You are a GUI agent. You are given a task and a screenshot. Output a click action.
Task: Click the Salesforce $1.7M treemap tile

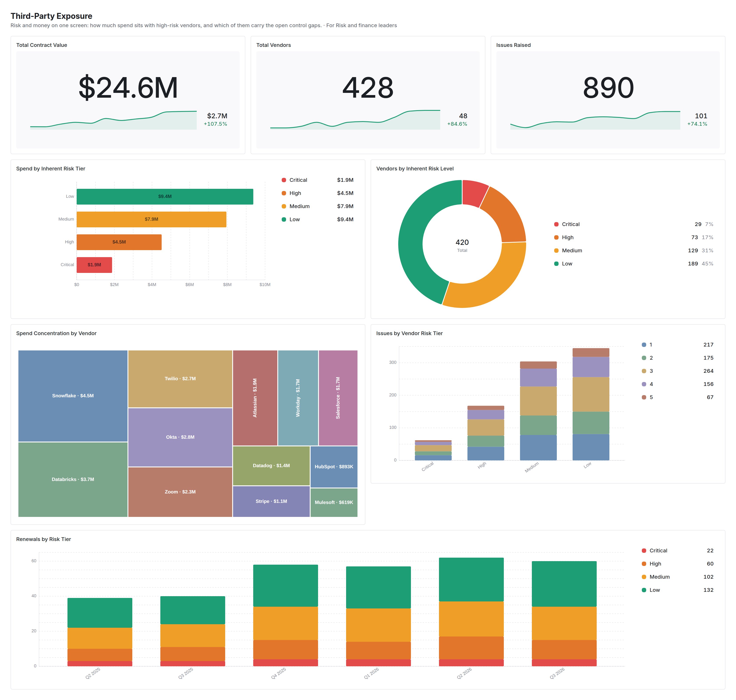coord(338,398)
